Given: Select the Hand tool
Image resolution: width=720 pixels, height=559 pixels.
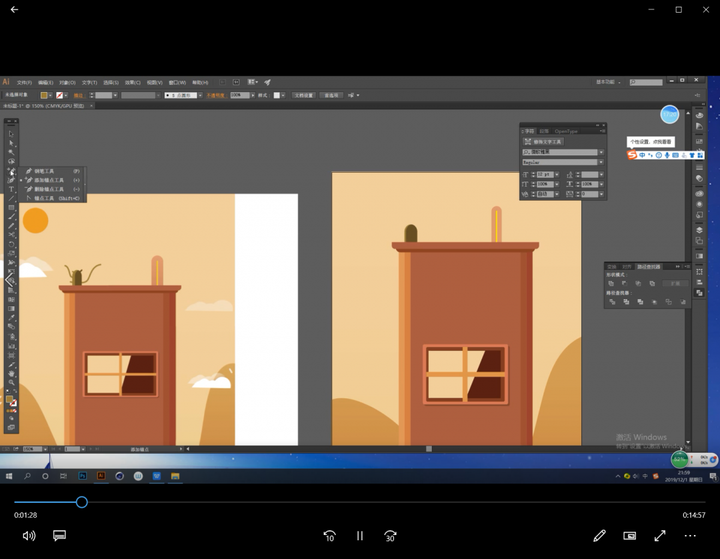Looking at the screenshot, I should (11, 373).
